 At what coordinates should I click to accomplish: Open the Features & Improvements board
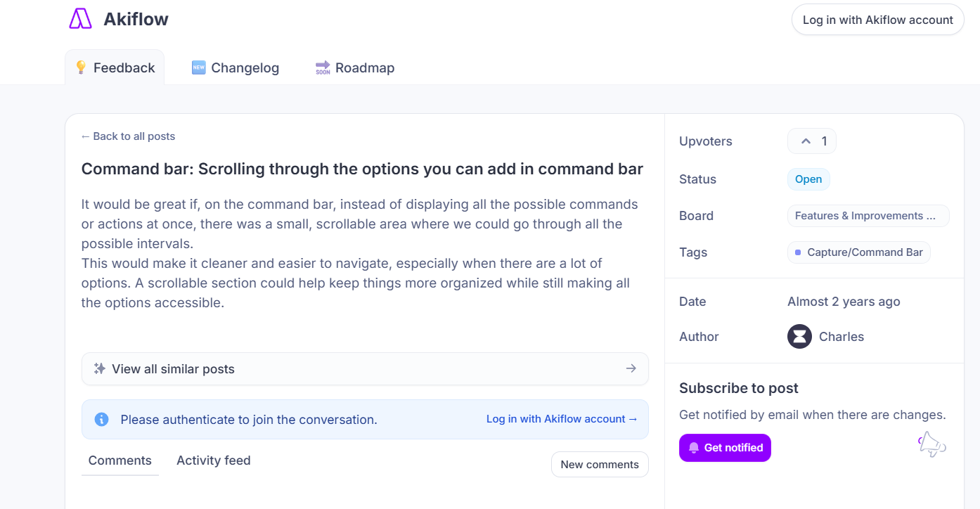[868, 216]
